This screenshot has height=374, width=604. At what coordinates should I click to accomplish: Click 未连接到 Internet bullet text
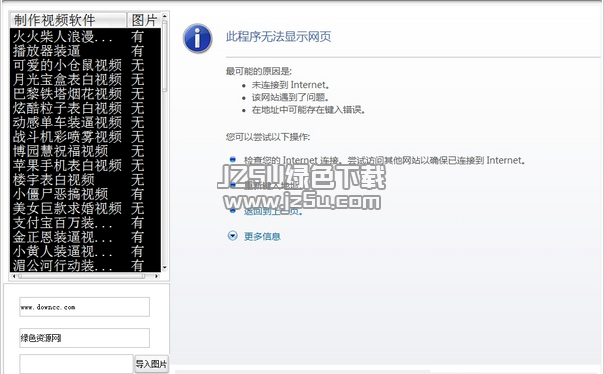(290, 85)
